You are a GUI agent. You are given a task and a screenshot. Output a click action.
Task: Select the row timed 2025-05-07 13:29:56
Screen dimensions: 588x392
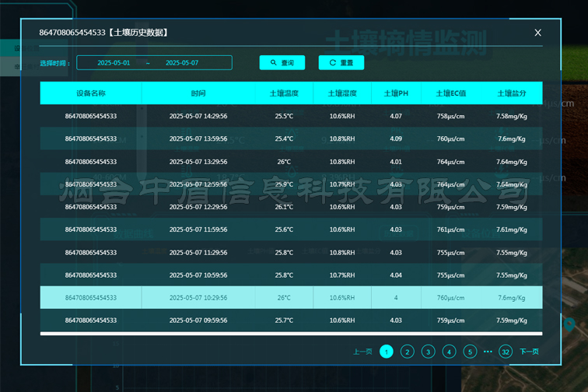291,162
